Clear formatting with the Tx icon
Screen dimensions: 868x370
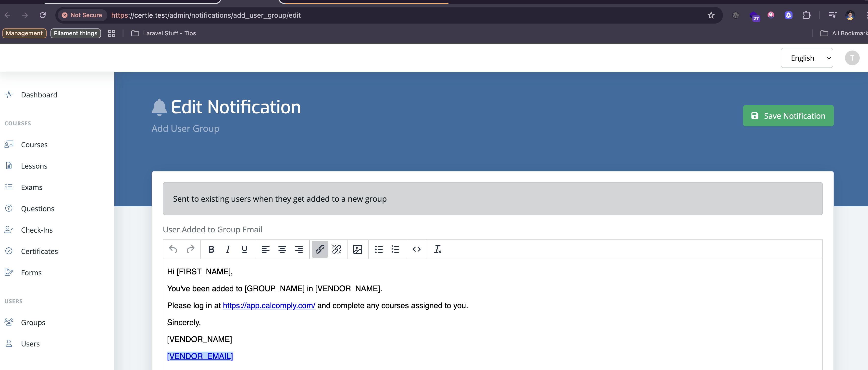point(437,249)
